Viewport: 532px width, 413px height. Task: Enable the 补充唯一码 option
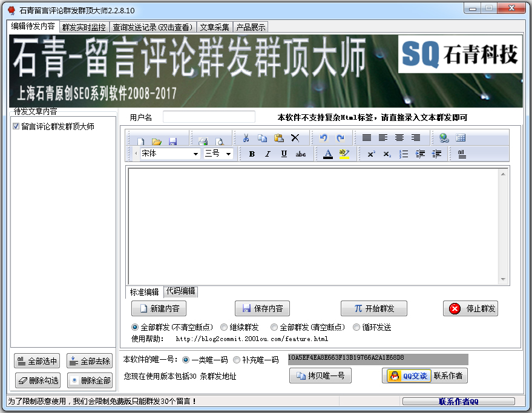pos(235,358)
